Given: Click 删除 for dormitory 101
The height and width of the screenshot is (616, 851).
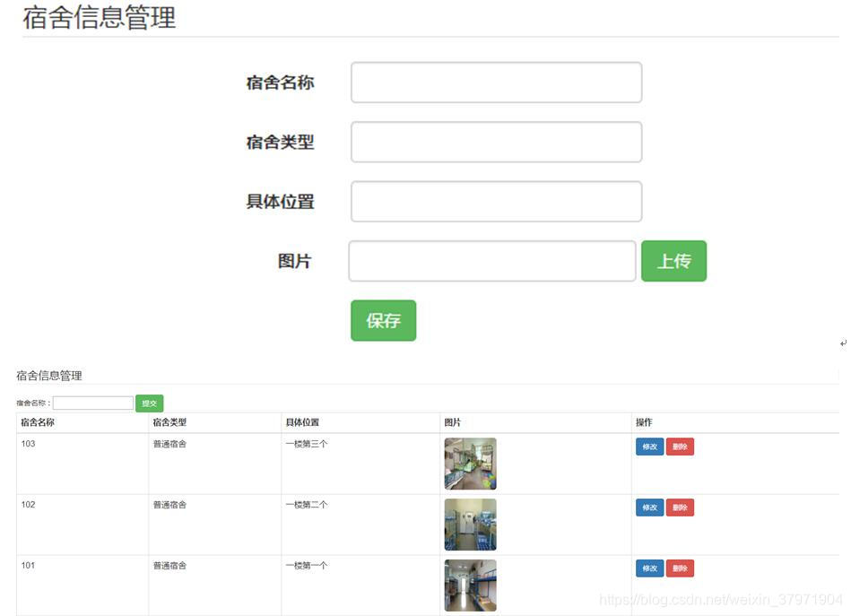Looking at the screenshot, I should (x=680, y=568).
